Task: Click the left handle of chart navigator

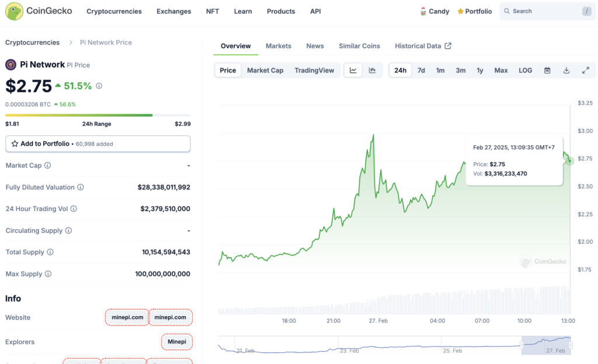Action: [x=521, y=345]
